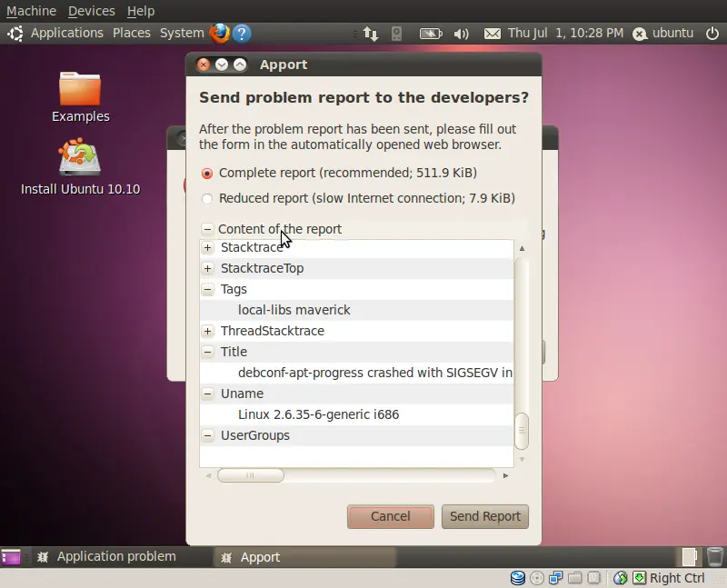
Task: Click the scroll down arrow
Action: (x=522, y=460)
